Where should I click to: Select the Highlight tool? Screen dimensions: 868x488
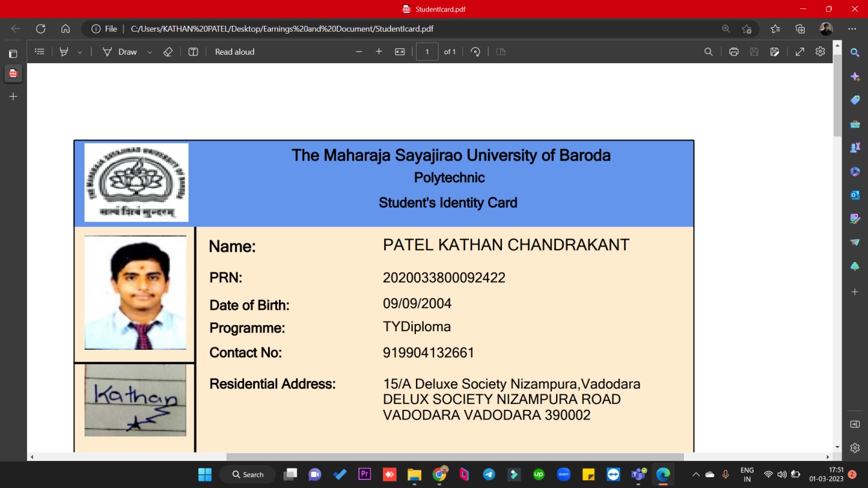pyautogui.click(x=64, y=52)
